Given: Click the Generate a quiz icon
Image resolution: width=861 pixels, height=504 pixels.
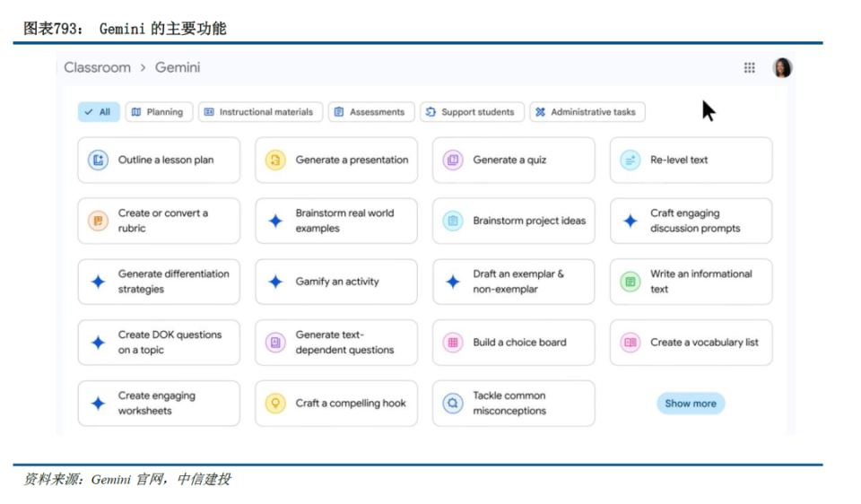Looking at the screenshot, I should (x=452, y=161).
